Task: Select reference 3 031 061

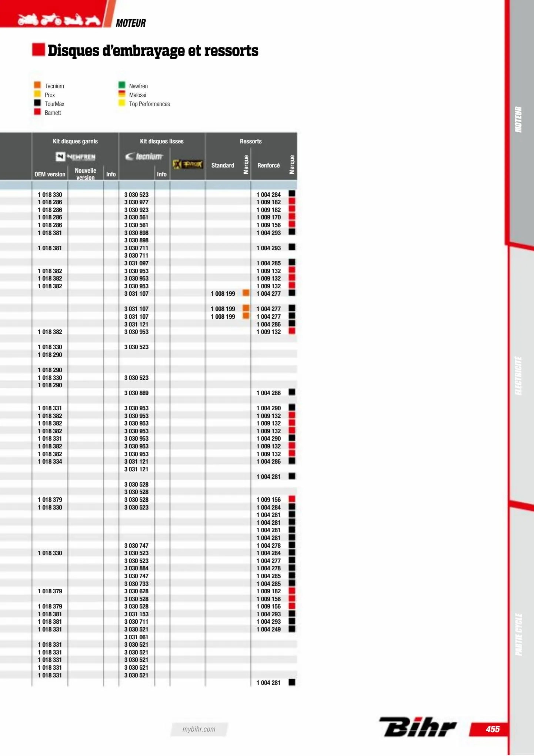Action: click(136, 637)
